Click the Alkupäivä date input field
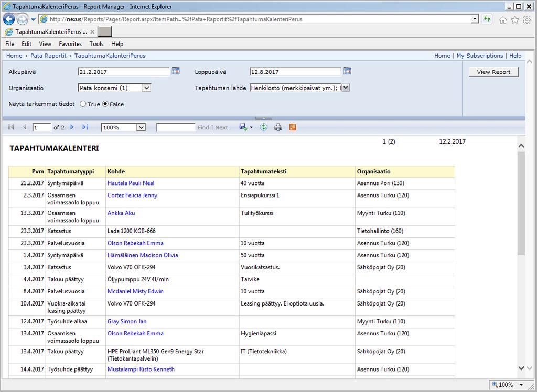Image resolution: width=537 pixels, height=392 pixels. click(x=124, y=72)
